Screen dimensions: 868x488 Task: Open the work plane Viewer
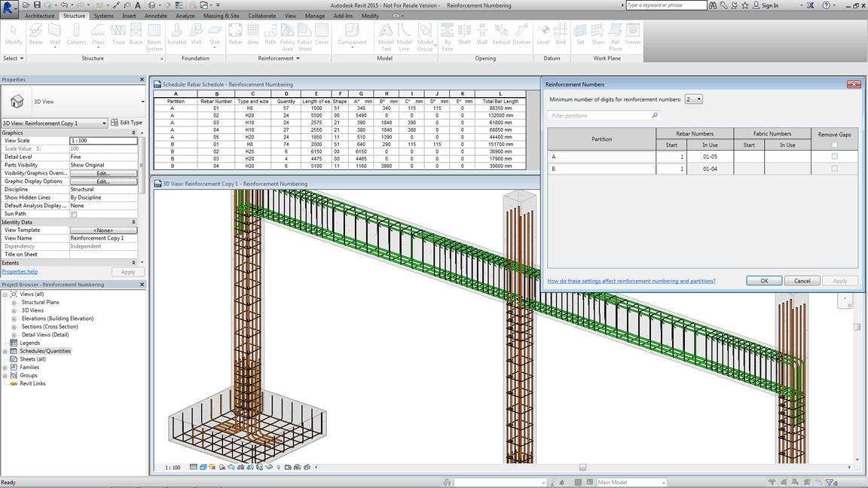click(633, 35)
